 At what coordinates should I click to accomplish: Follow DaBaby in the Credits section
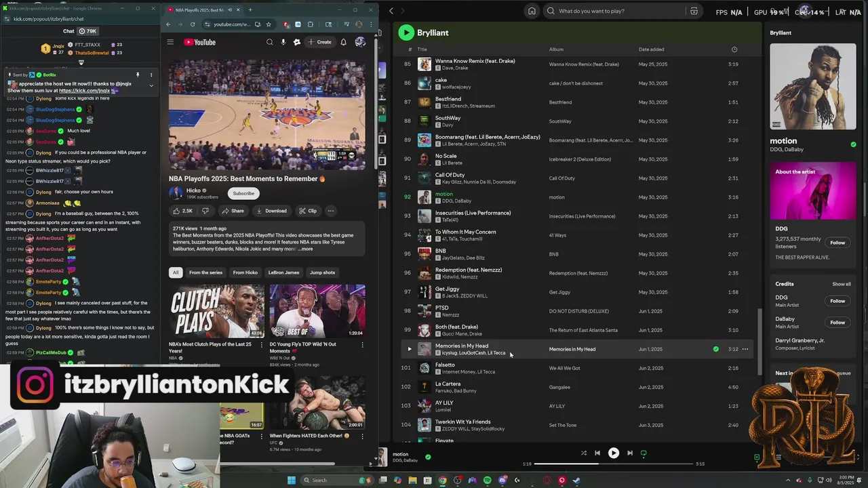pos(837,323)
